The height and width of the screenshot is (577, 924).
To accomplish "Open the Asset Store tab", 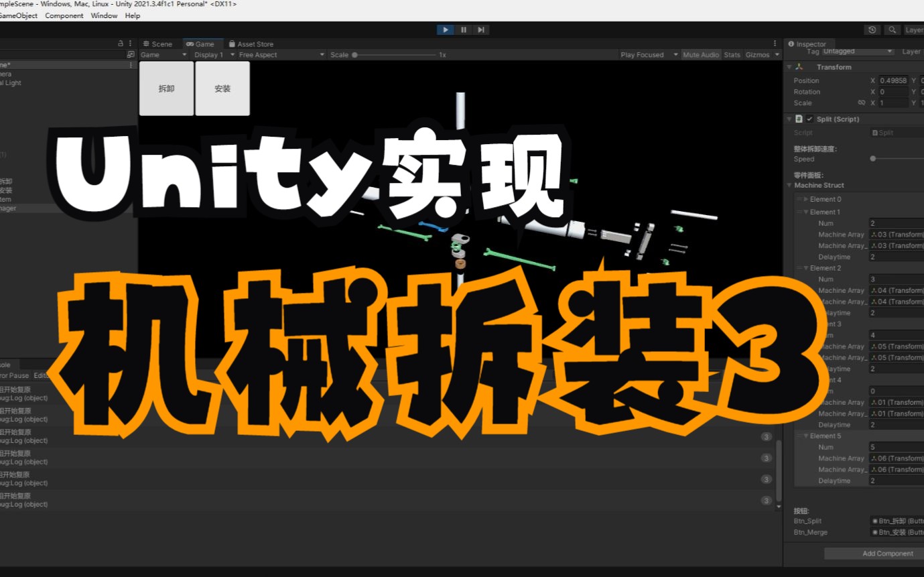I will coord(251,44).
